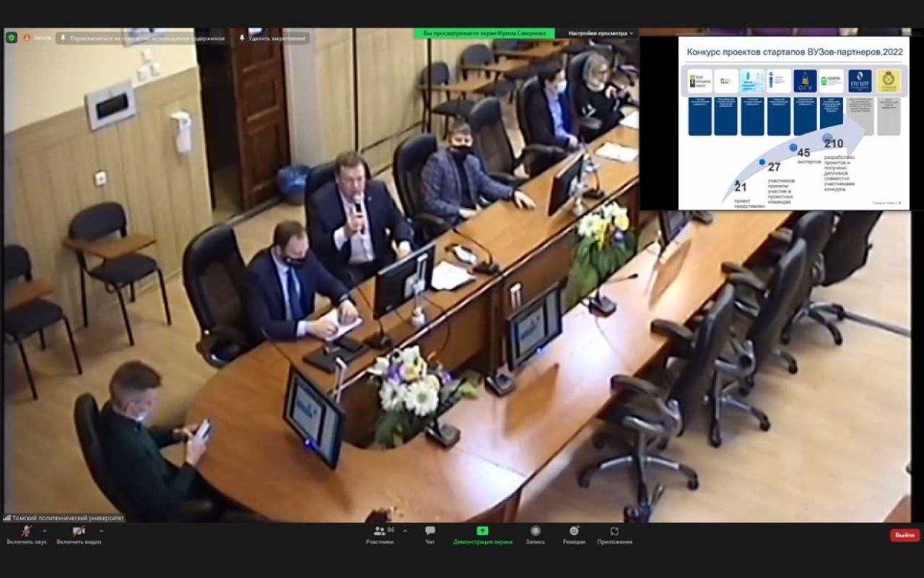Screen dimensions: 924x578
Task: Click 'Томский политехнический университет' name label
Action: click(64, 518)
